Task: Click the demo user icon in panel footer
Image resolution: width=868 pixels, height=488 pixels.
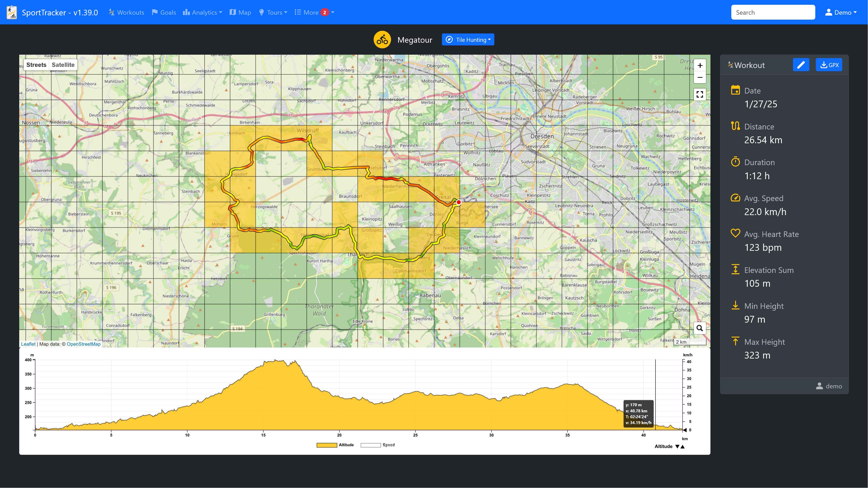Action: (x=819, y=386)
